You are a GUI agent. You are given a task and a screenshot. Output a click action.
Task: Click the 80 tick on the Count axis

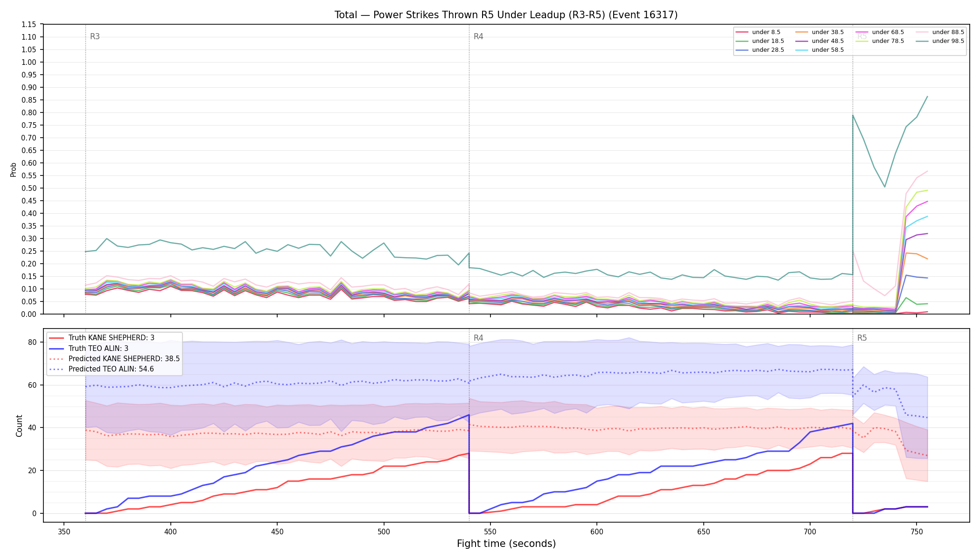[x=32, y=343]
